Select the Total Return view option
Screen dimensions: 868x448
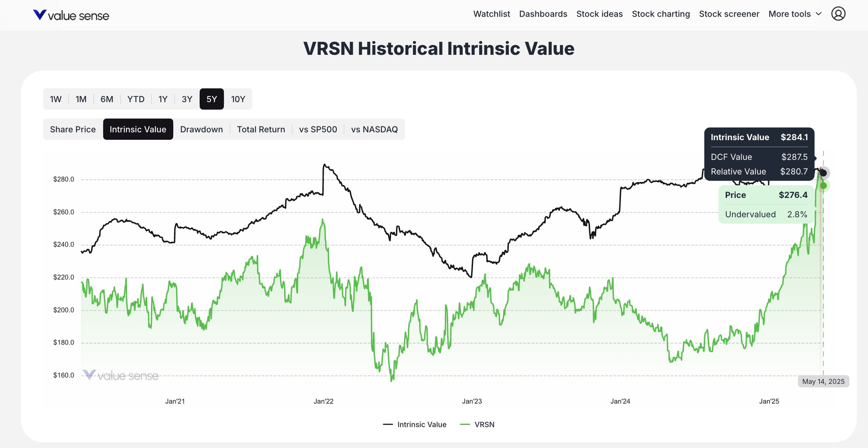[260, 129]
